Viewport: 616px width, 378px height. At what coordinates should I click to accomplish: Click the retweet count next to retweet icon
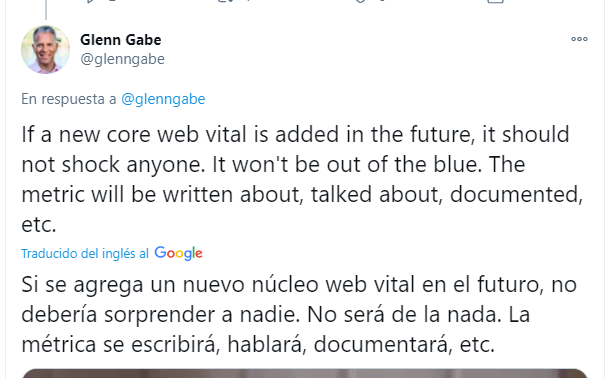point(248,1)
